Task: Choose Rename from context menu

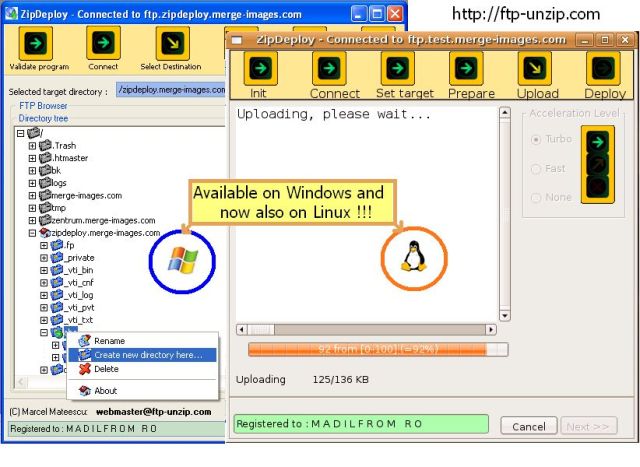Action: coord(142,341)
